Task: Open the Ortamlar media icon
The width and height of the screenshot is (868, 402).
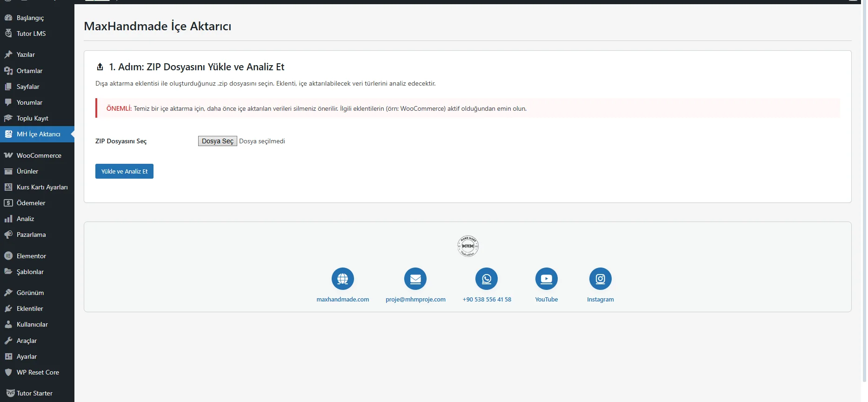Action: (8, 71)
